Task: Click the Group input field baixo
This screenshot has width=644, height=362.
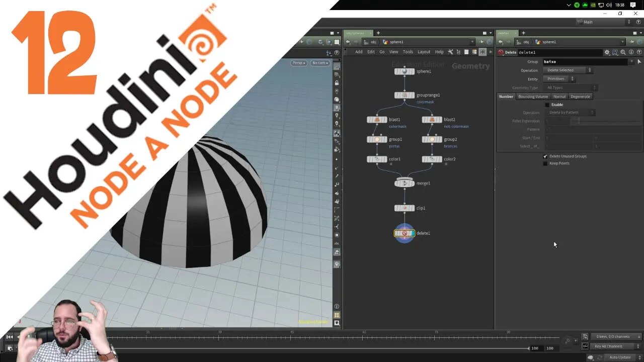Action: point(585,61)
